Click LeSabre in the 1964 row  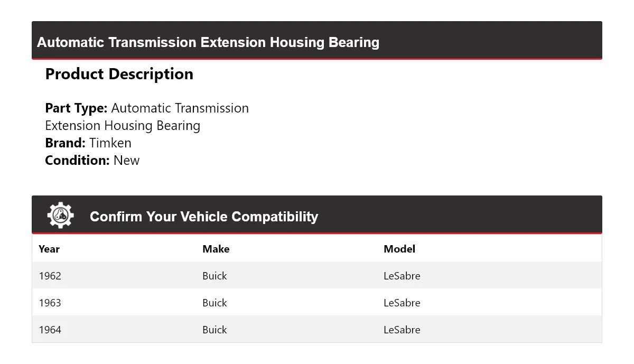click(402, 330)
